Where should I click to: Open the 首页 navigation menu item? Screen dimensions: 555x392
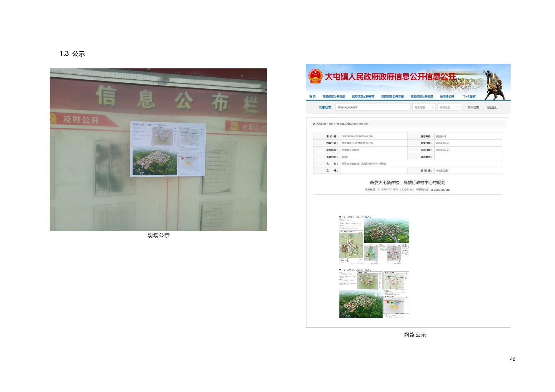click(312, 96)
